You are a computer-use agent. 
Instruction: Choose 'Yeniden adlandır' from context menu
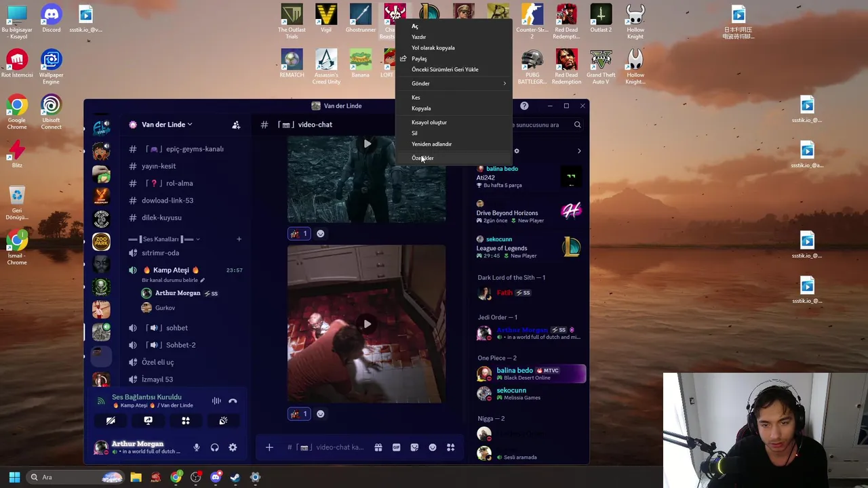(431, 144)
